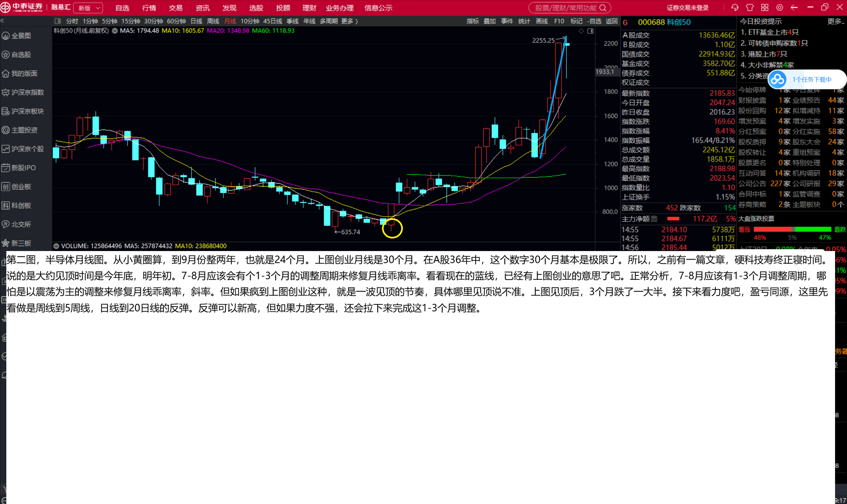The image size is (847, 504).
Task: Toggle the 主力净额 list icon
Action: [654, 219]
